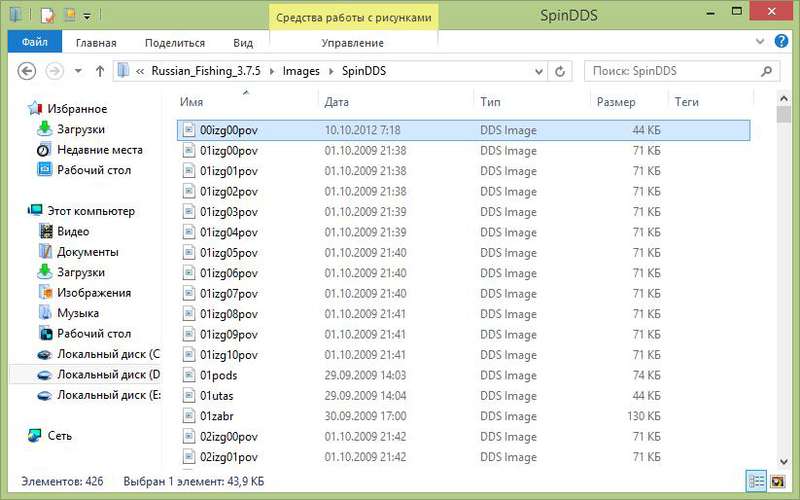Select file 01pods icon
Screen dimensions: 800x500
(x=189, y=374)
